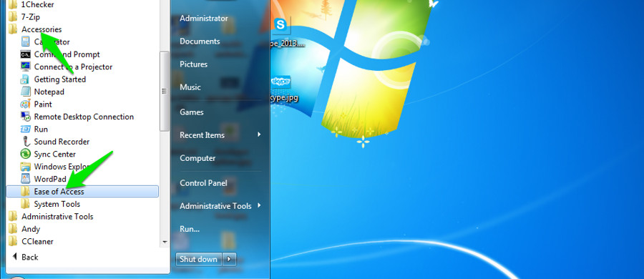Launch Calculator from its icon
Screen dimensions: 644x279
[x=26, y=42]
